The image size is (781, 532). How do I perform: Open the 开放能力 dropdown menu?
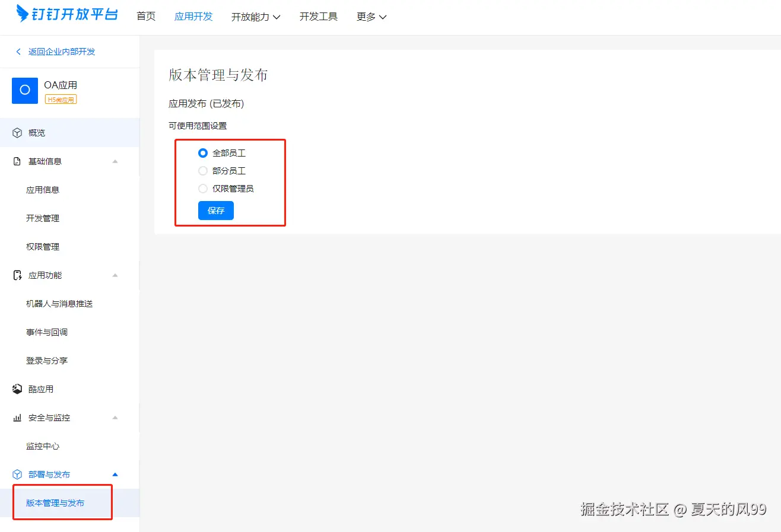click(x=255, y=17)
